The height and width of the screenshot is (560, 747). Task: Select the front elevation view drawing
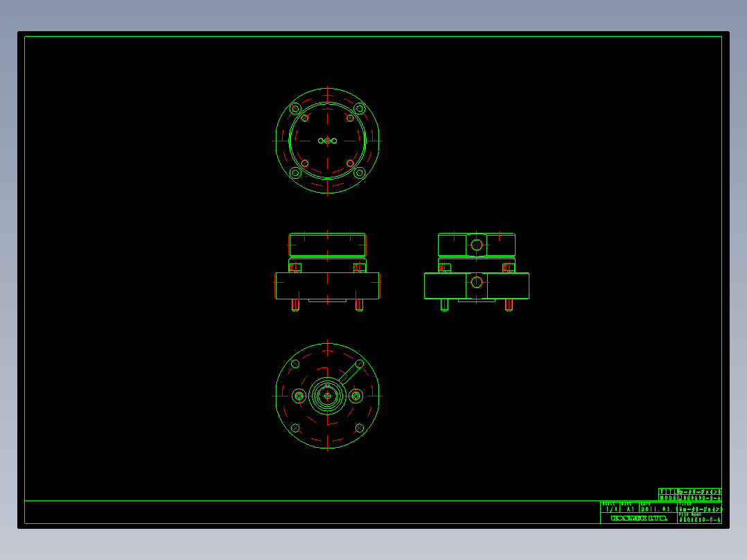(x=327, y=272)
